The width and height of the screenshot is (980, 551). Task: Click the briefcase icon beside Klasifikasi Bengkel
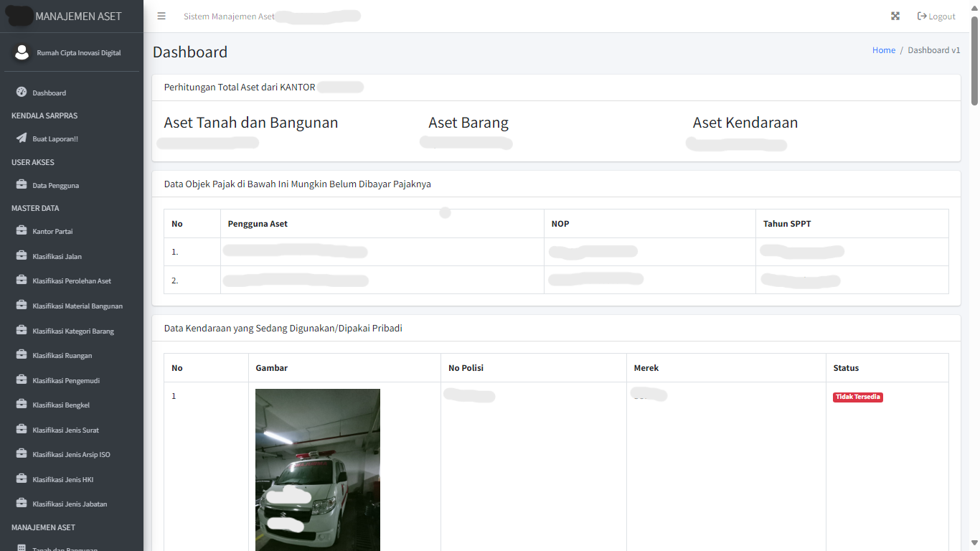click(22, 405)
